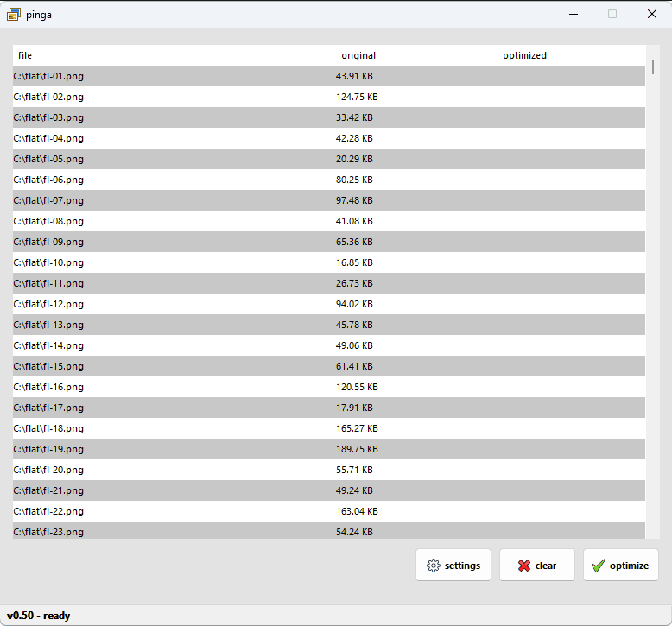Click the 45.78 KB size cell
The height and width of the screenshot is (626, 672).
[x=354, y=325]
